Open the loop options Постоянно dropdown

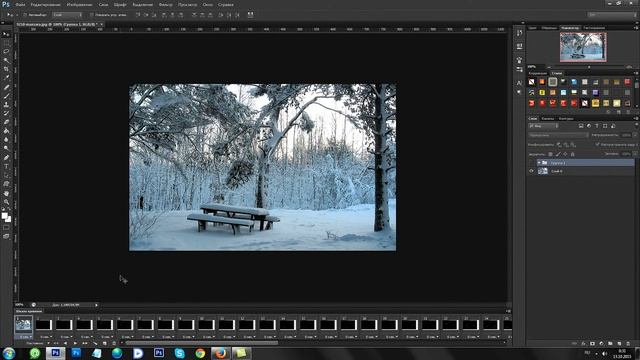(37, 343)
